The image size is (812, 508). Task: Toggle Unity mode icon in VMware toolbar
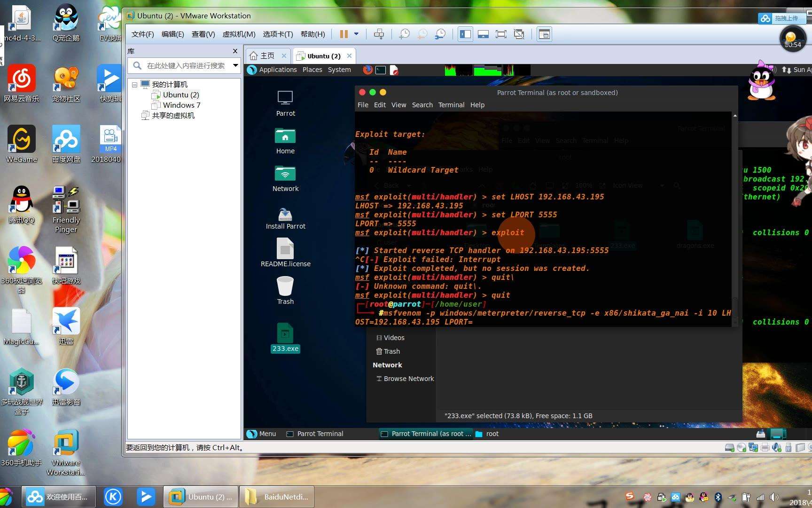point(519,34)
